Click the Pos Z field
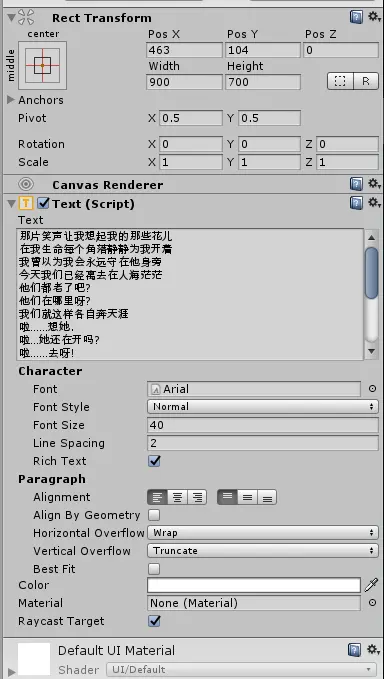 pyautogui.click(x=341, y=50)
